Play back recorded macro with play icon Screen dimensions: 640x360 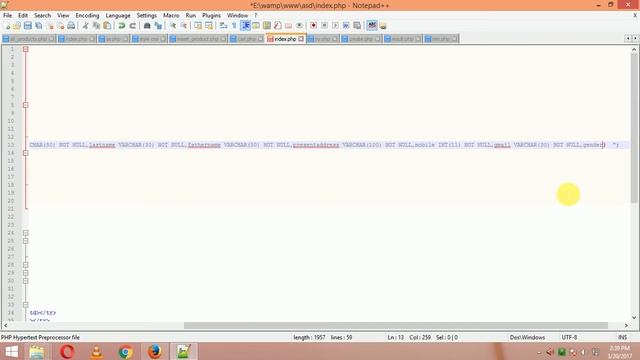tap(335, 26)
